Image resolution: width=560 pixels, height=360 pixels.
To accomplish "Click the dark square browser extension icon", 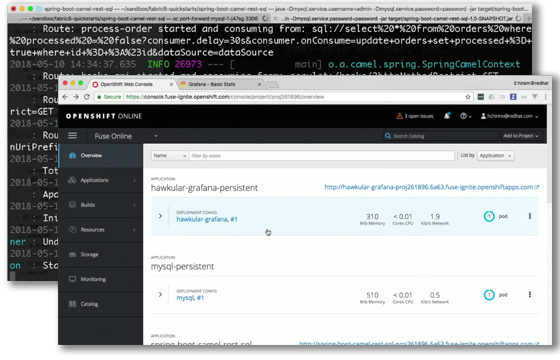I will (481, 97).
